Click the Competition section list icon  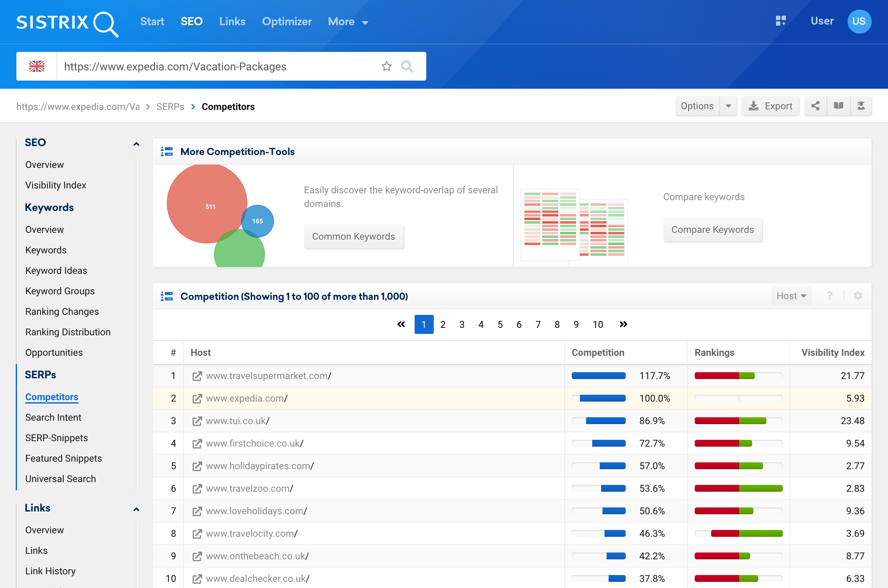coord(167,296)
